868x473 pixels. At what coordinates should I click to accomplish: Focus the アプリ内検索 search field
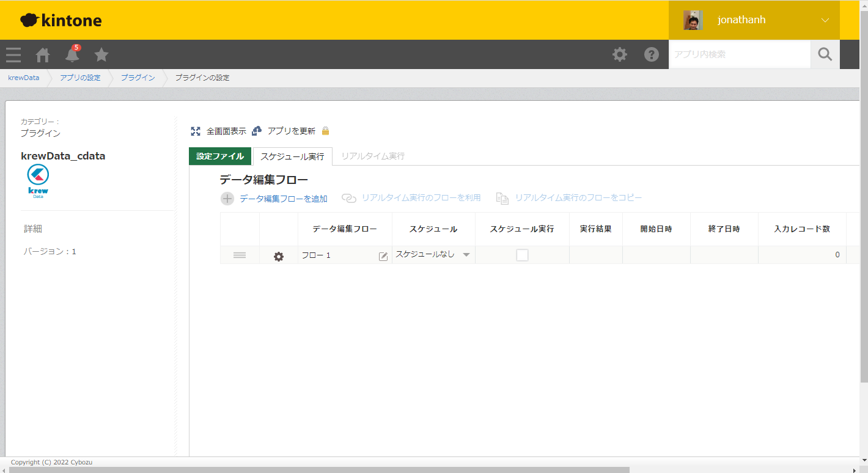pos(740,54)
